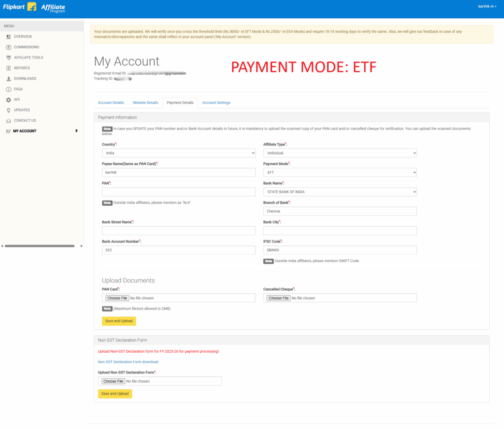Click the Bank City input field
This screenshot has height=429, width=504.
pyautogui.click(x=340, y=231)
